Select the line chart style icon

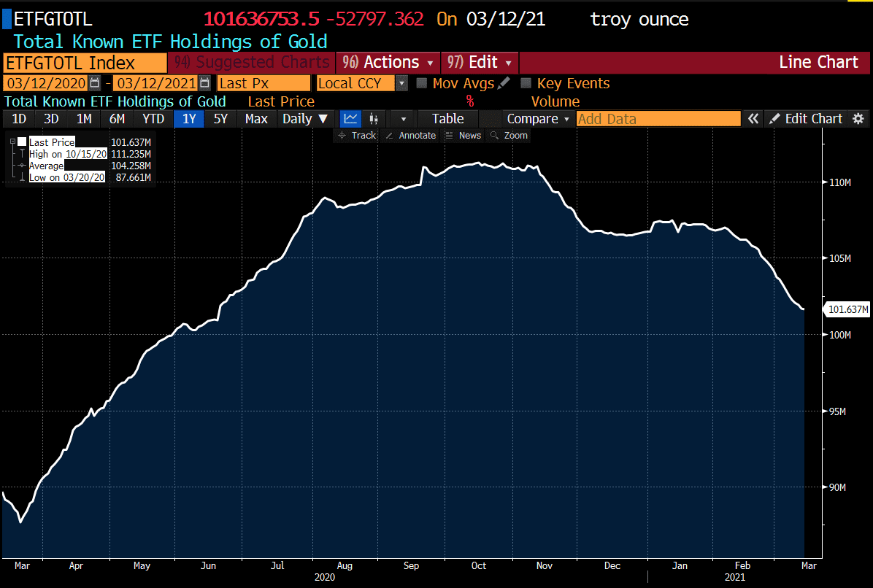350,118
